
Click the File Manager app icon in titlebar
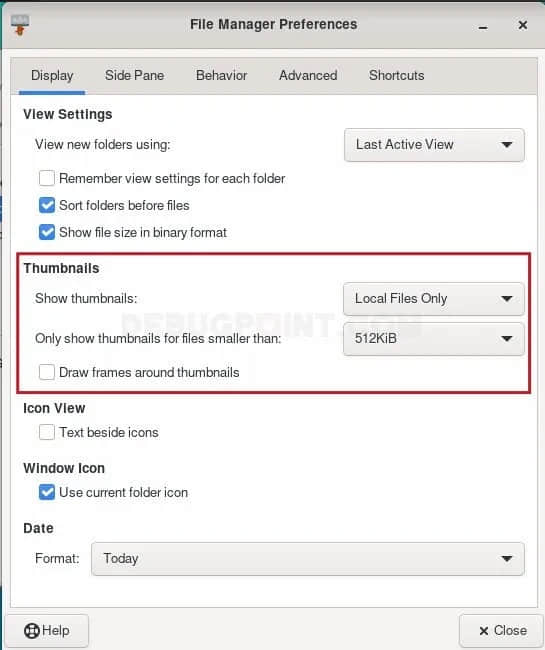pyautogui.click(x=20, y=25)
